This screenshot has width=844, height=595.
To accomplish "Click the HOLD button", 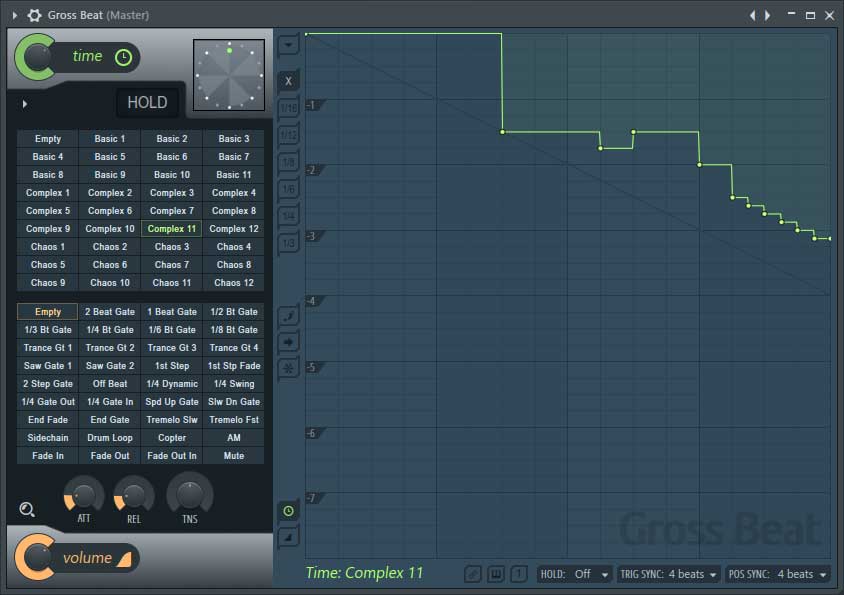I will (147, 102).
